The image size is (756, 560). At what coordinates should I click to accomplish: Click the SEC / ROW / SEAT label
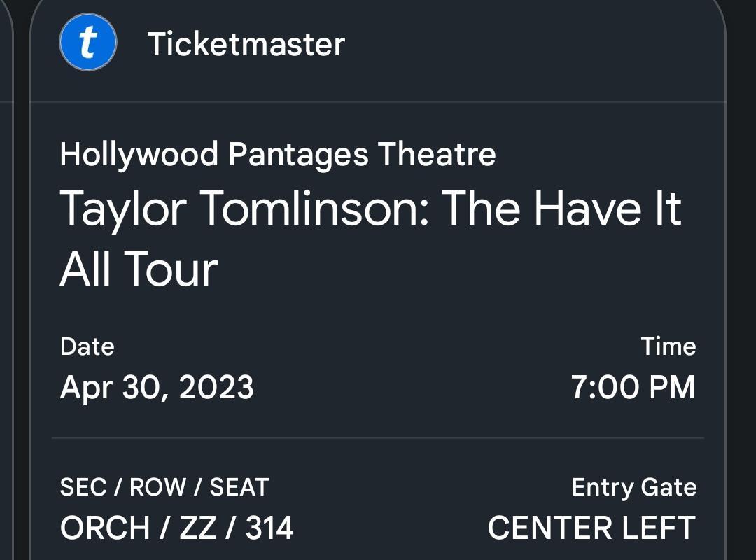(164, 486)
